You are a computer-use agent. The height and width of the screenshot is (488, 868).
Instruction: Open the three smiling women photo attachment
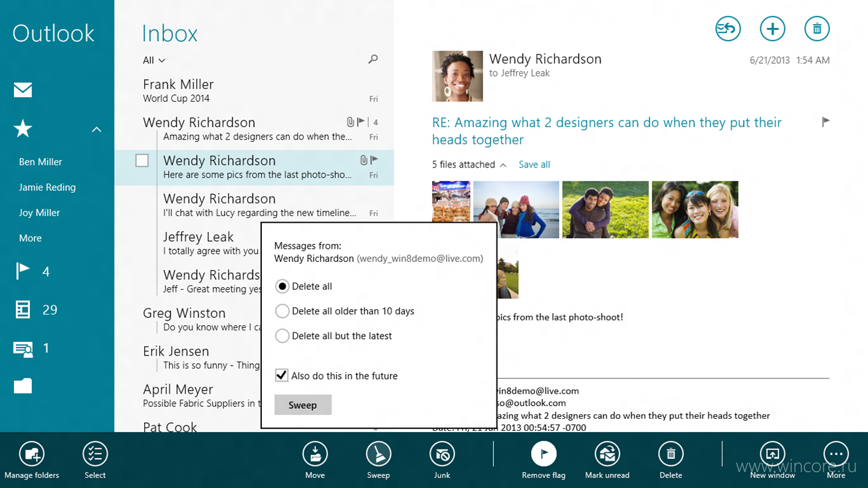(695, 209)
